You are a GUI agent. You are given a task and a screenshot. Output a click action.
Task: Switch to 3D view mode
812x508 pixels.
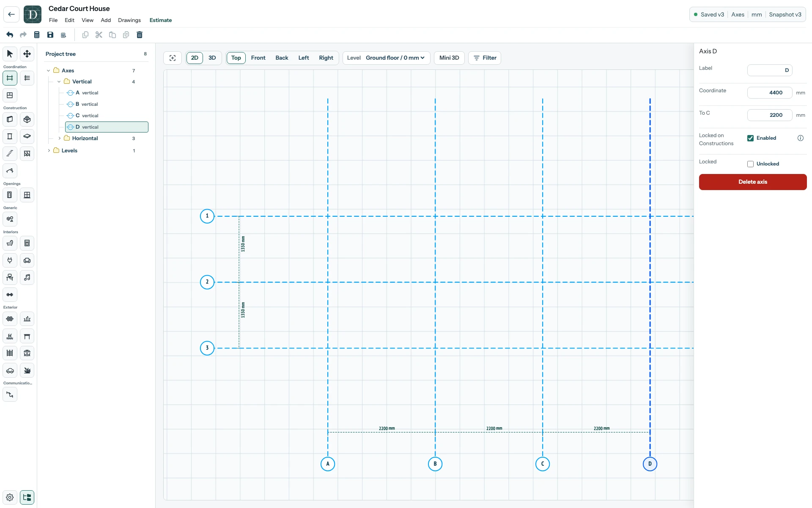[212, 58]
